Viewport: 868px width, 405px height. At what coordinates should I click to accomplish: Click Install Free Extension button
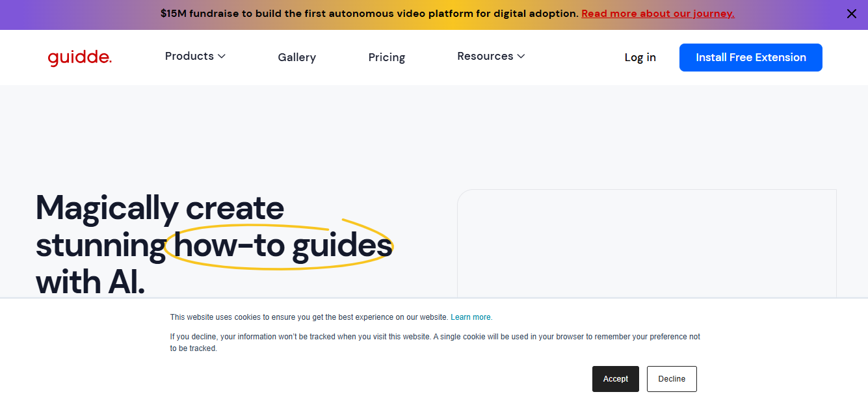751,57
